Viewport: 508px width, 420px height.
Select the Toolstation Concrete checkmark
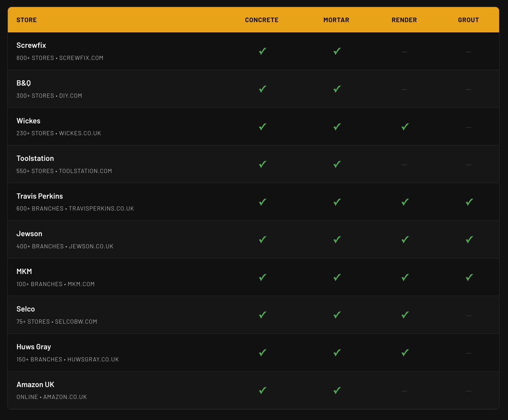pos(263,164)
